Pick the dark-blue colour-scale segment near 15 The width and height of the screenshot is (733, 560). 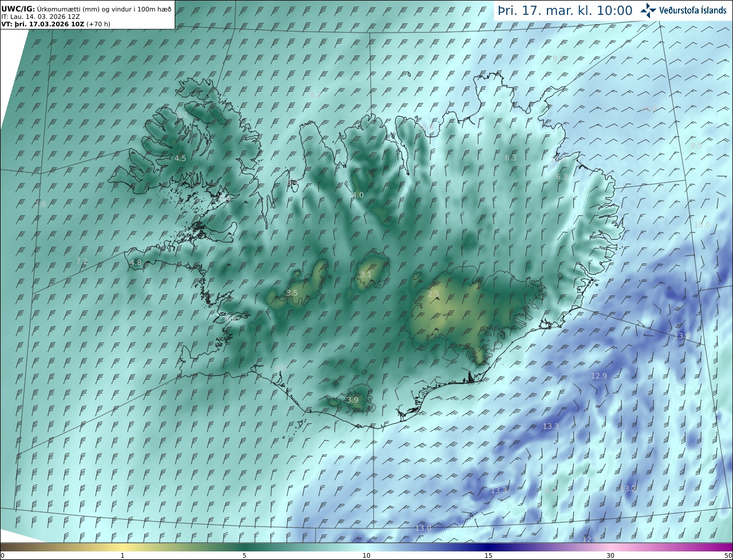pyautogui.click(x=488, y=547)
